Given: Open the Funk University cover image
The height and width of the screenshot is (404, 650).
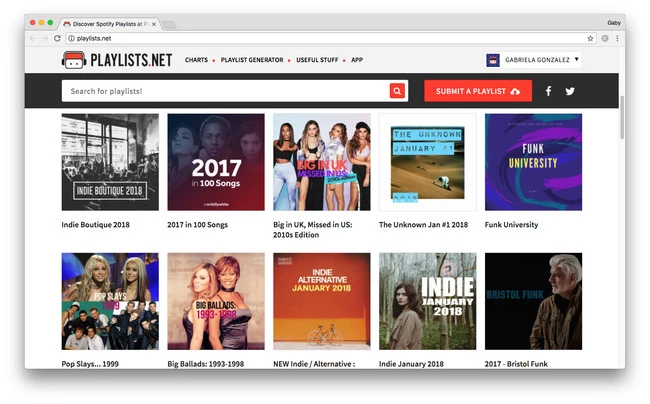Looking at the screenshot, I should [x=534, y=162].
